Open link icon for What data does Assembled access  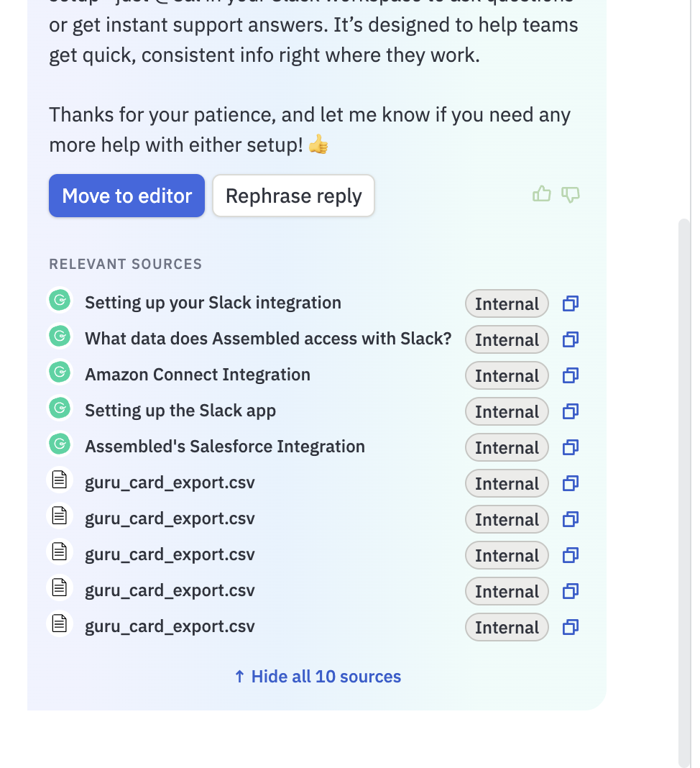(x=571, y=339)
